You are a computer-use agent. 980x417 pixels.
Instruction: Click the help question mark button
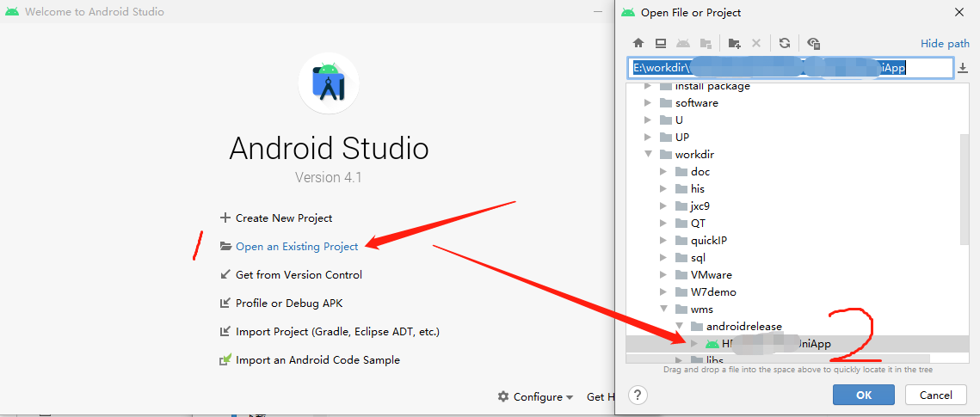638,395
